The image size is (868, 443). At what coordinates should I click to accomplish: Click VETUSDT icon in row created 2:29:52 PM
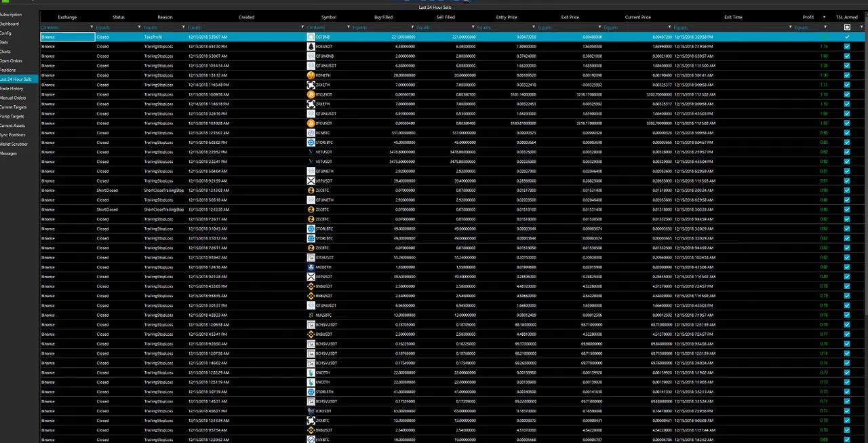pyautogui.click(x=311, y=152)
